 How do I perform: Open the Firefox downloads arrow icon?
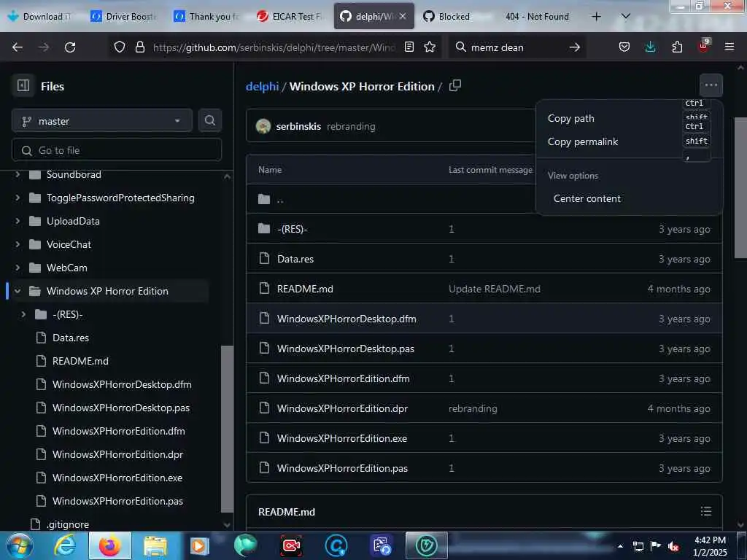(x=650, y=47)
